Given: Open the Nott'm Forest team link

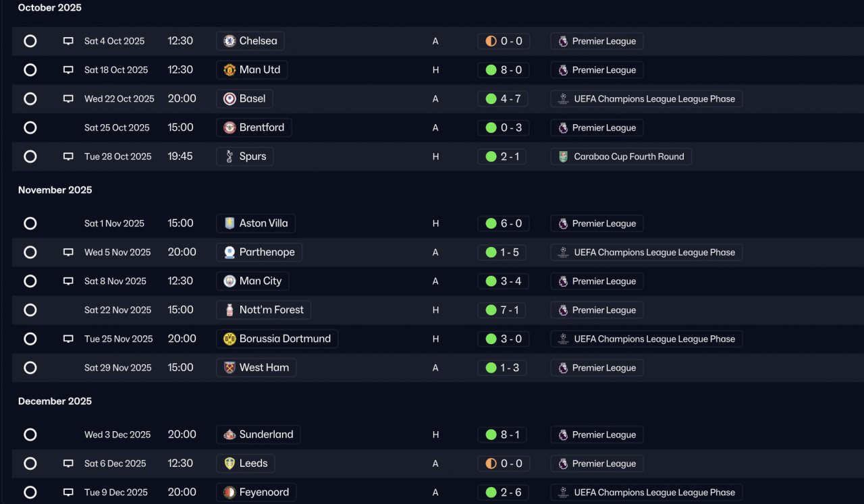Looking at the screenshot, I should click(263, 310).
